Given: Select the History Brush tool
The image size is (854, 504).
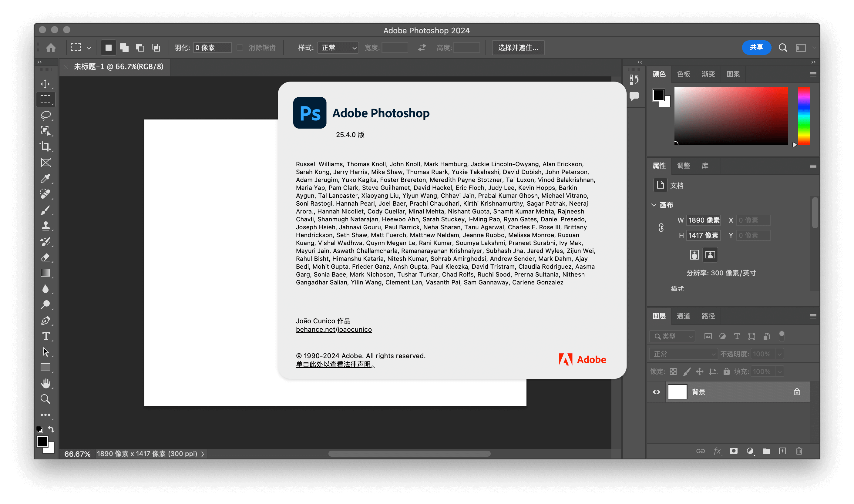Looking at the screenshot, I should click(x=45, y=241).
